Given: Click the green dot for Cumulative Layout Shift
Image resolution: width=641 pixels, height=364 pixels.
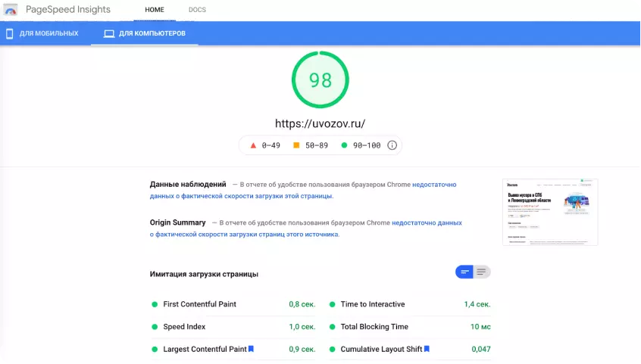Looking at the screenshot, I should point(333,350).
